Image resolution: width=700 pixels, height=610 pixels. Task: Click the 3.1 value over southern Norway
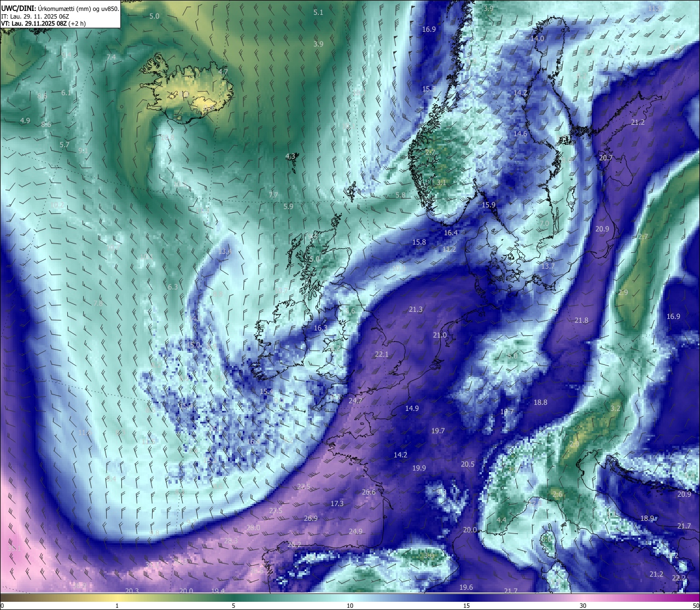441,182
